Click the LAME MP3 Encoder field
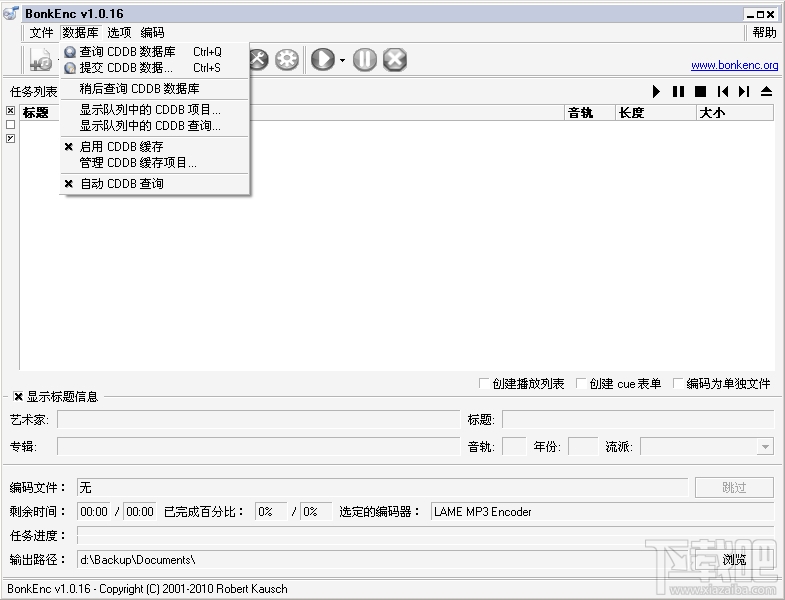785x600 pixels. tap(602, 511)
